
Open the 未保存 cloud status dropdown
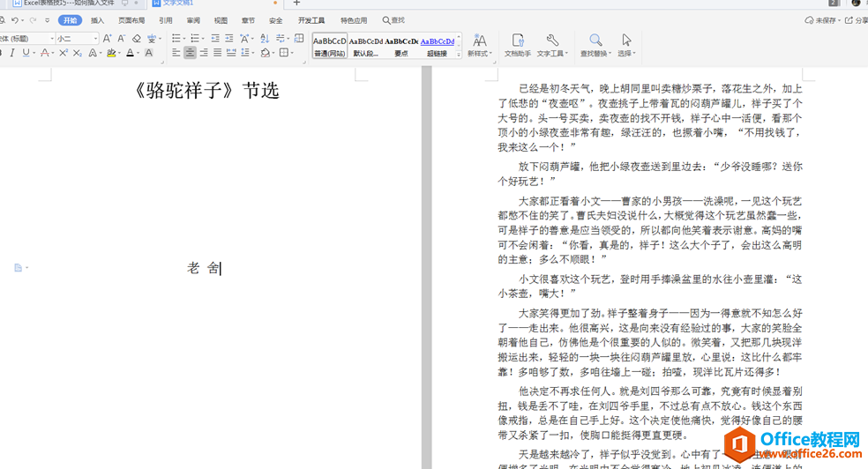tap(823, 20)
